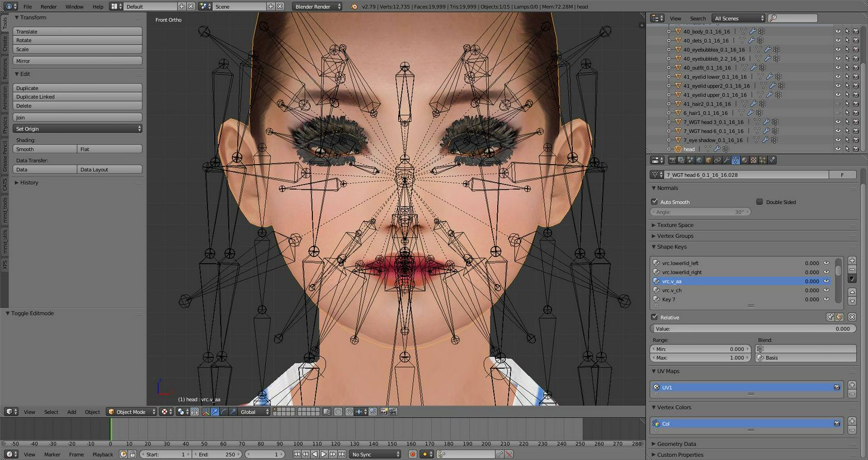868x460 pixels.
Task: Click the translate manipulator arrow icon
Action: 215,412
